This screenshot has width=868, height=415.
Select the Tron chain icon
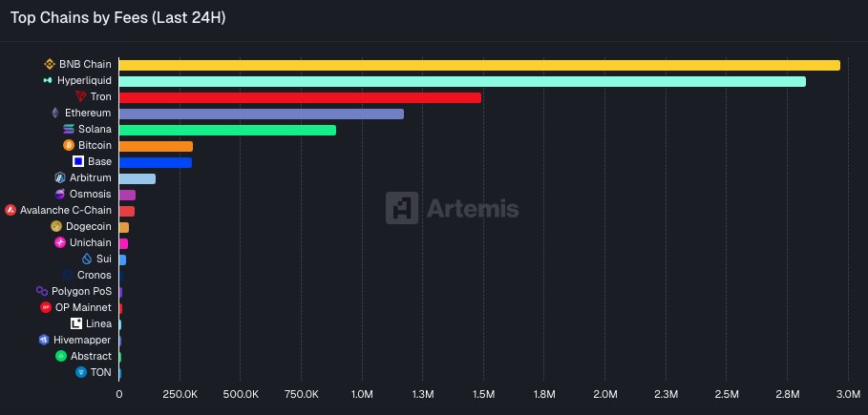(81, 97)
